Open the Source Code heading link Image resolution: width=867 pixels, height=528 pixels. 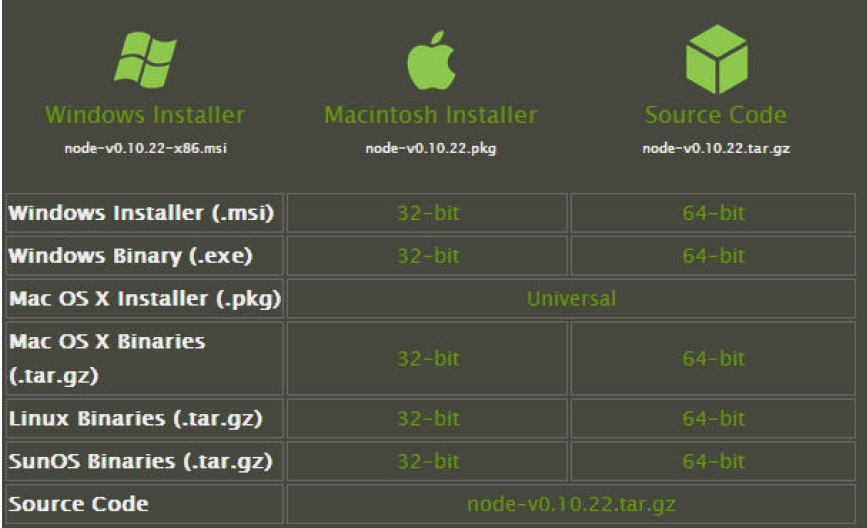(716, 115)
